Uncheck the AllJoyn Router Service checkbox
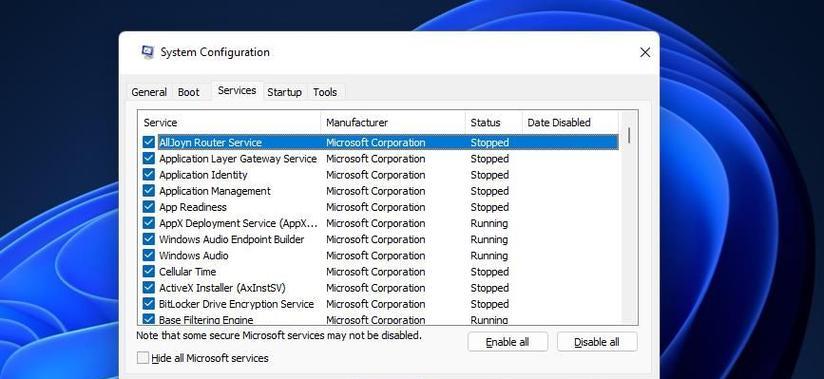Screen dimensions: 824x379 point(149,142)
